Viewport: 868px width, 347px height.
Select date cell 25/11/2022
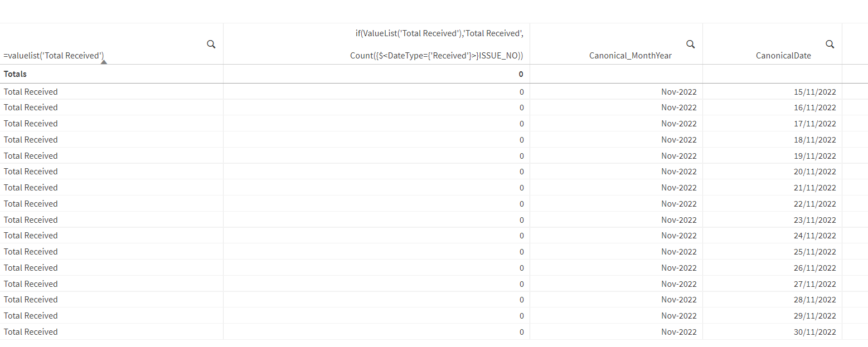(814, 252)
